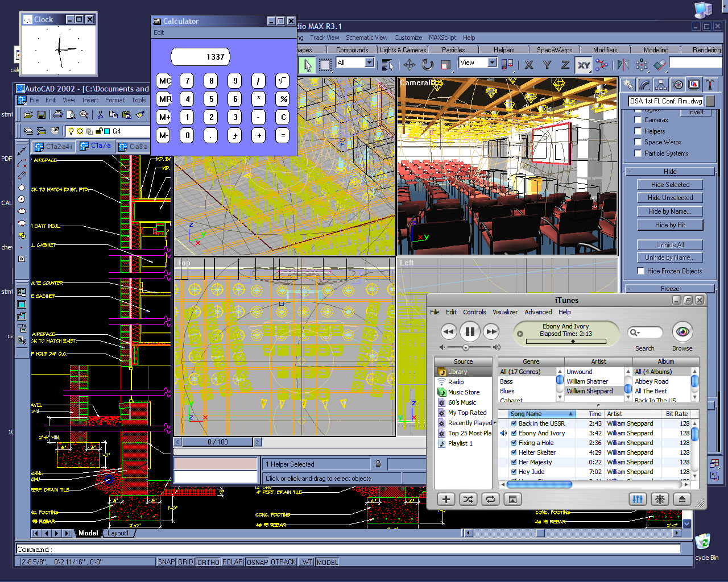Choose the Select and Move tool in MAX
The image size is (728, 582).
click(x=409, y=65)
